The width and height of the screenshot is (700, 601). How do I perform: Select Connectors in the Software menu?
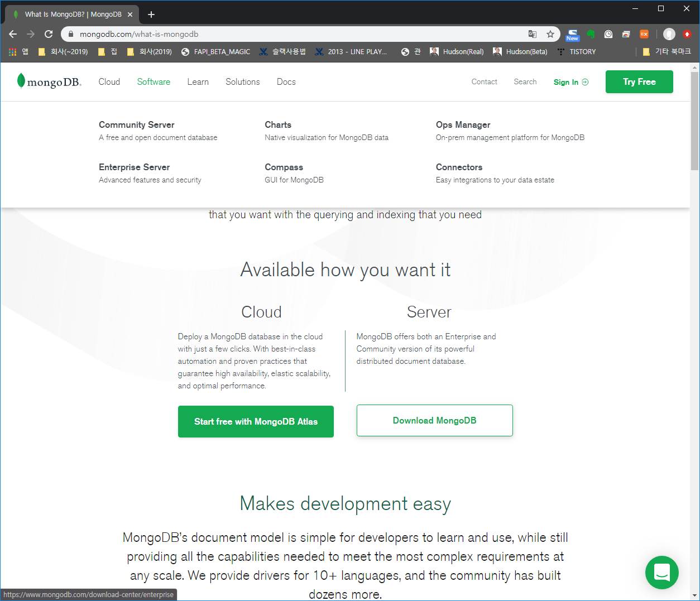[495, 173]
